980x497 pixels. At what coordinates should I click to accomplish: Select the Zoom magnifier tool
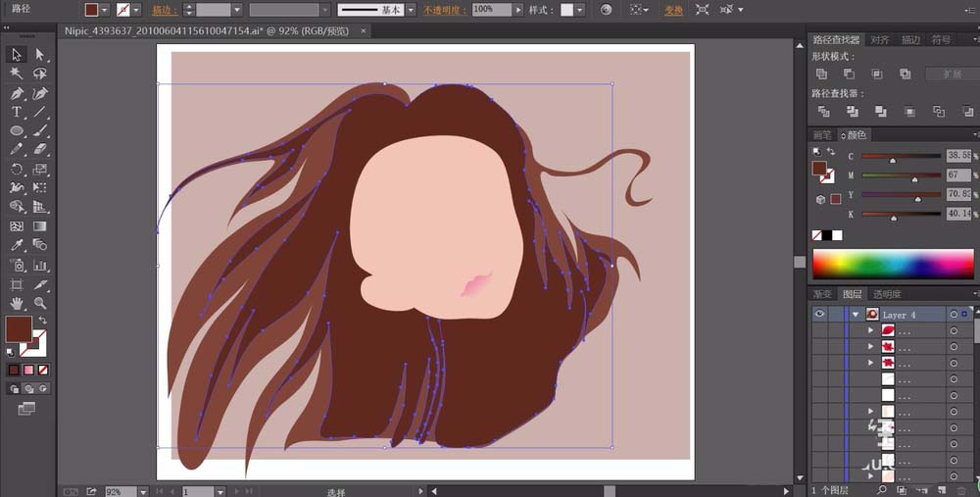pyautogui.click(x=40, y=303)
